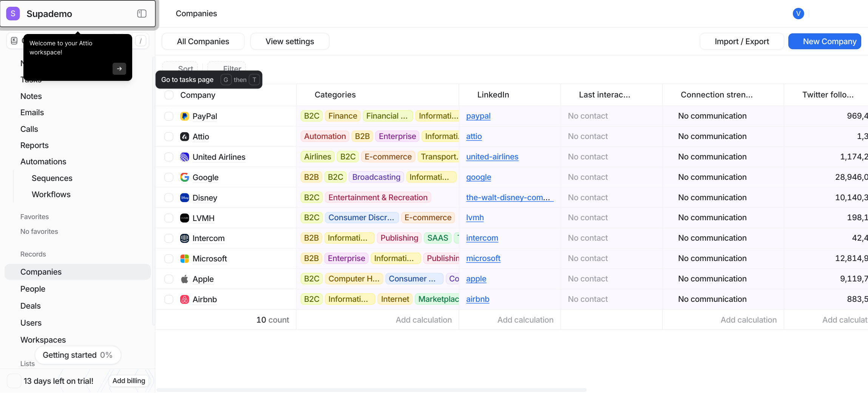Open Reports in the sidebar
The width and height of the screenshot is (868, 408).
point(34,145)
